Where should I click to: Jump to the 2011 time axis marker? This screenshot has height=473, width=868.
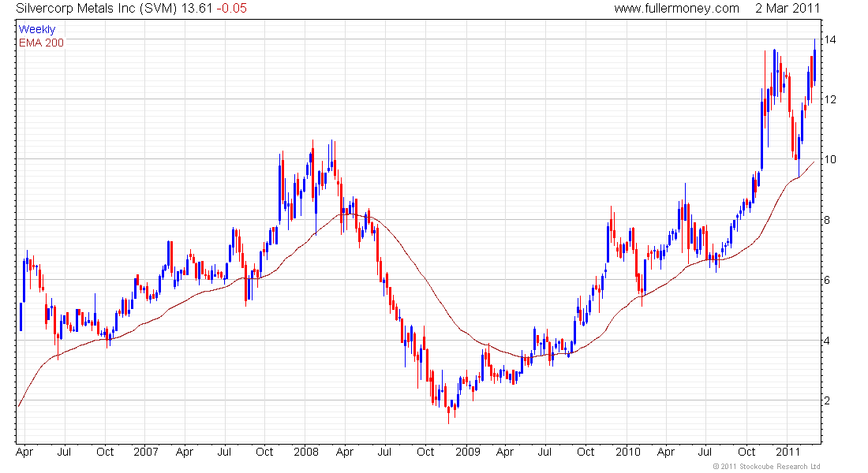tap(788, 452)
